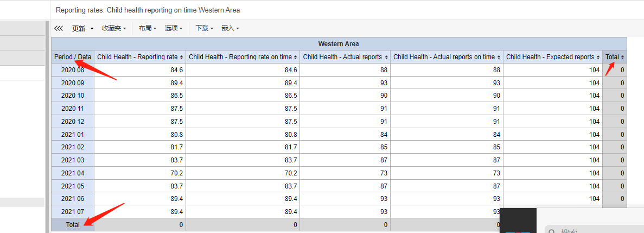Click the Total row label
The width and height of the screenshot is (644, 233).
(x=73, y=225)
